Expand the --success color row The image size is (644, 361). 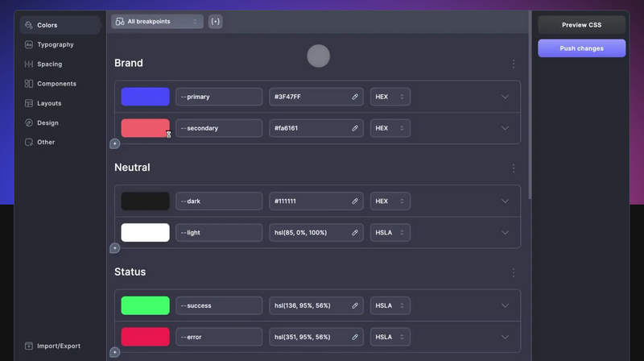(506, 306)
